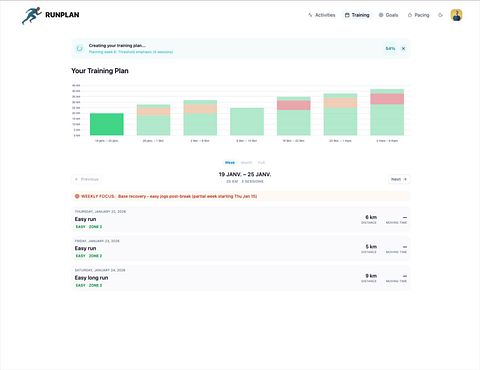Toggle the dark mode icon
The height and width of the screenshot is (370, 480).
[x=440, y=15]
